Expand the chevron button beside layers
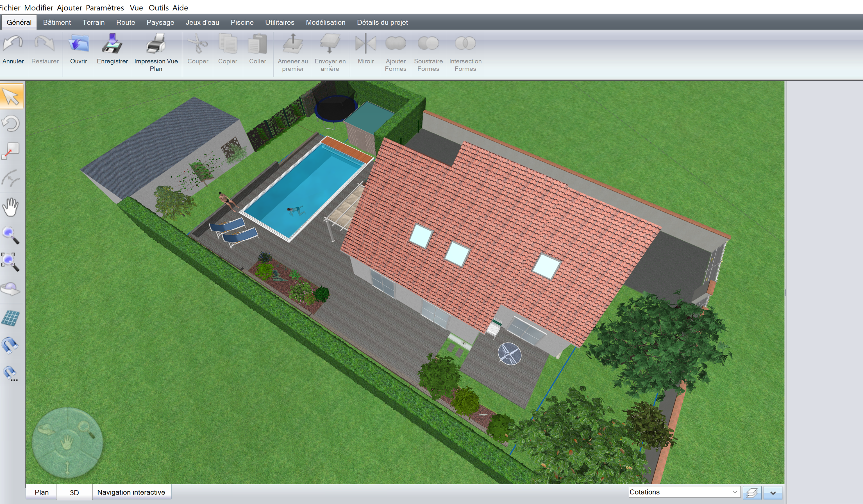863x504 pixels. point(773,493)
